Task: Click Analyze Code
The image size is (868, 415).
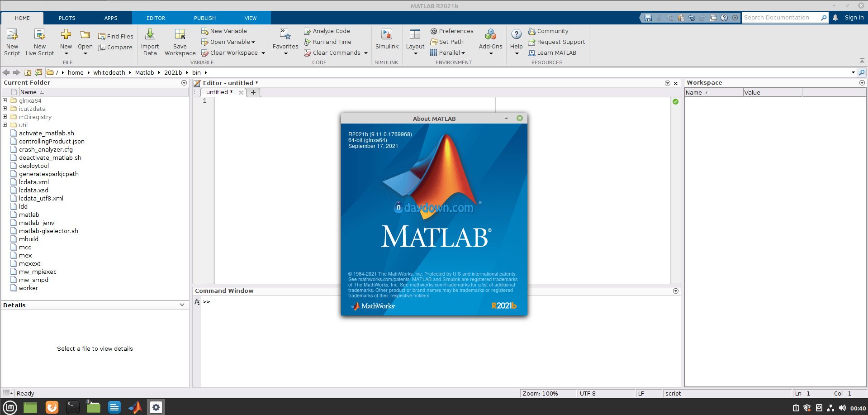Action: pyautogui.click(x=327, y=31)
